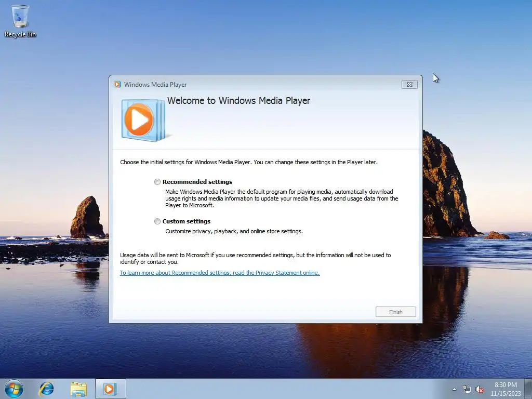This screenshot has height=399, width=532.
Task: Close the Windows Media Player dialog
Action: tap(409, 85)
